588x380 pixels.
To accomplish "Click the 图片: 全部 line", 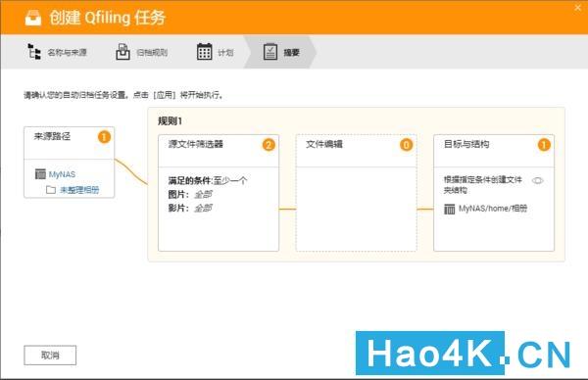I will click(190, 194).
